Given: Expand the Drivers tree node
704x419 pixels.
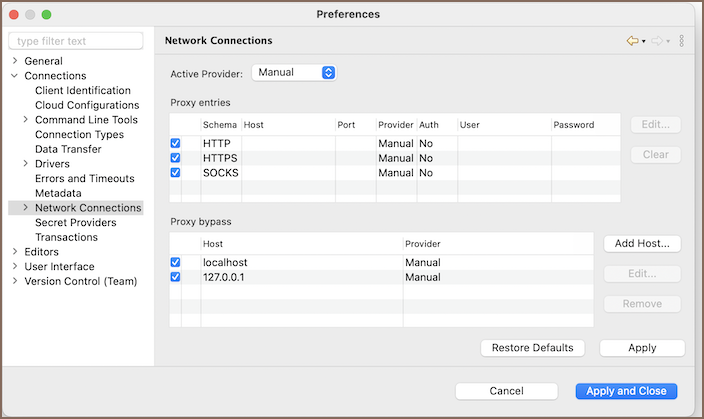Looking at the screenshot, I should click(26, 164).
